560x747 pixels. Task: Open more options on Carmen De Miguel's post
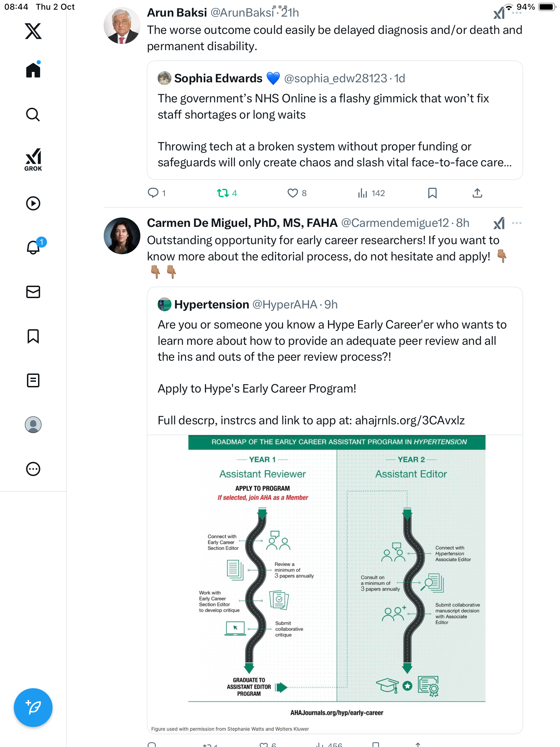pos(517,223)
